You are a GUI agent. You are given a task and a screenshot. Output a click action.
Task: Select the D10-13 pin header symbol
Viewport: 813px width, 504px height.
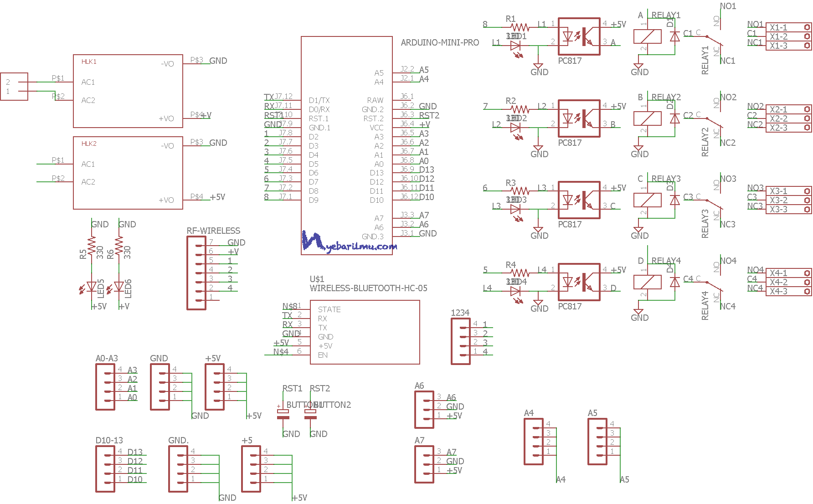(105, 469)
